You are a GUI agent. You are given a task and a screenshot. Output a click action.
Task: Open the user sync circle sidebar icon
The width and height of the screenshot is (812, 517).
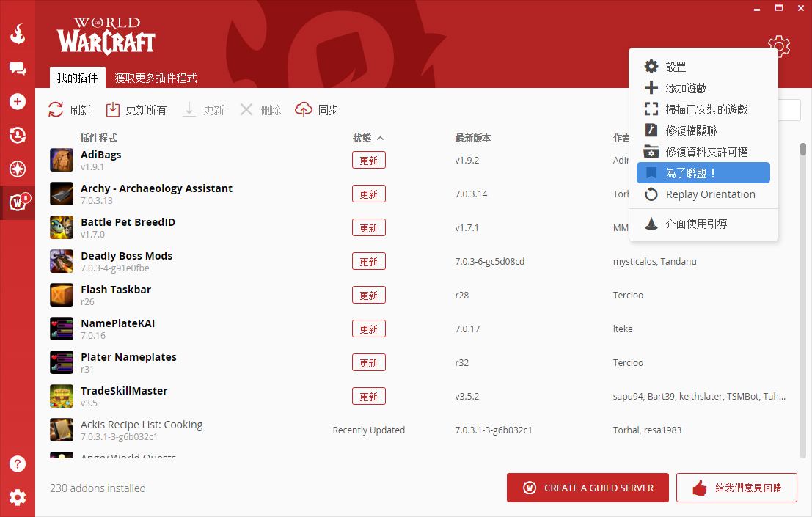coord(18,135)
